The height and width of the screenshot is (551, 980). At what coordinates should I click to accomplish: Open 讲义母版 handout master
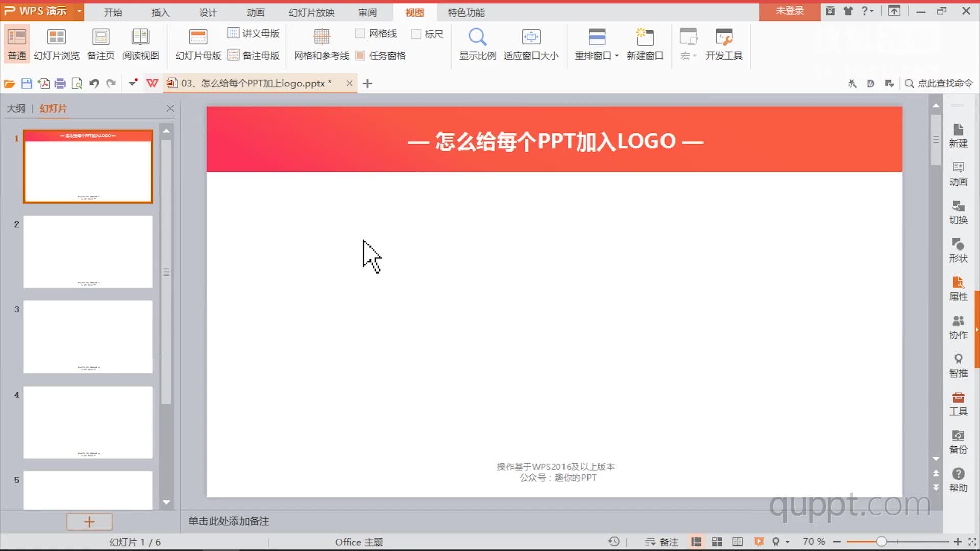coord(254,33)
